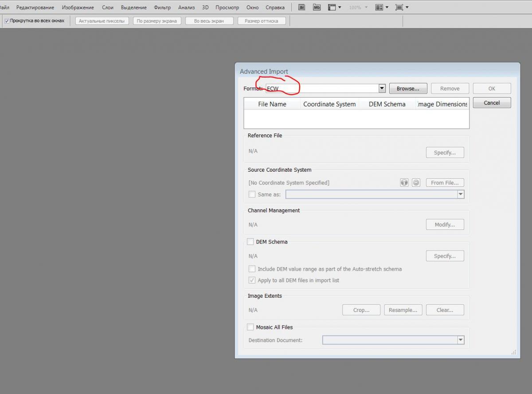This screenshot has width=532, height=394.
Task: Expand the Destination Document dropdown
Action: [461, 340]
